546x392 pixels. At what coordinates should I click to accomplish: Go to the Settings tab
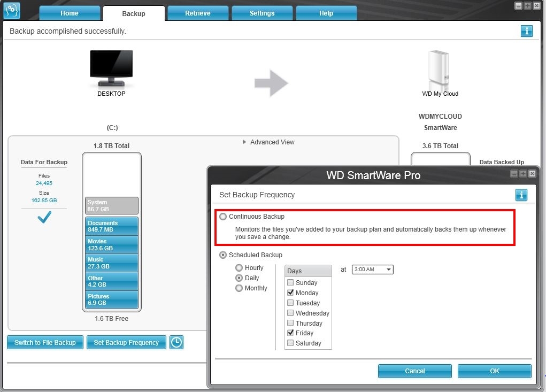pyautogui.click(x=262, y=13)
